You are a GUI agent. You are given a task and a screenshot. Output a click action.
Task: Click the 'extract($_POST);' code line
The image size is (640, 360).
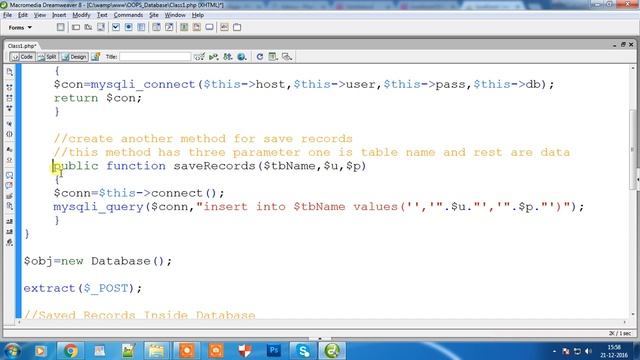[82, 289]
